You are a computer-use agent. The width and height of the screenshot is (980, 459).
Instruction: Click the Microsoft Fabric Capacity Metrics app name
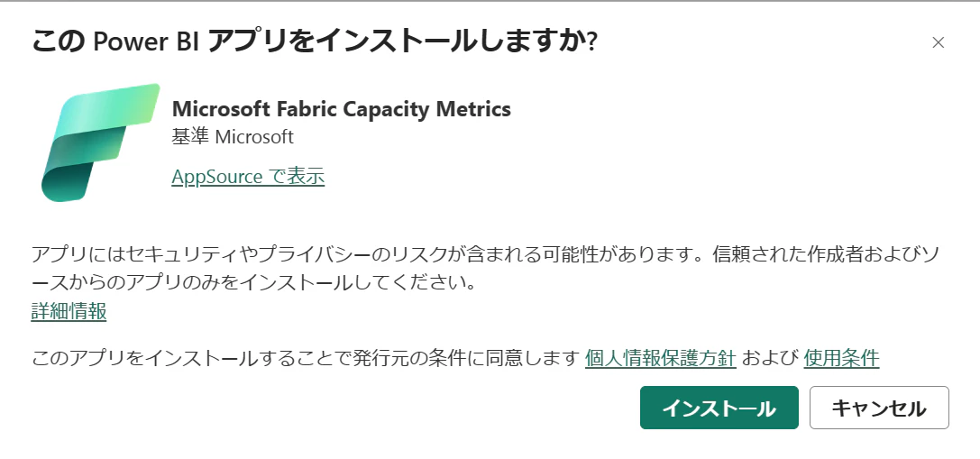point(342,109)
